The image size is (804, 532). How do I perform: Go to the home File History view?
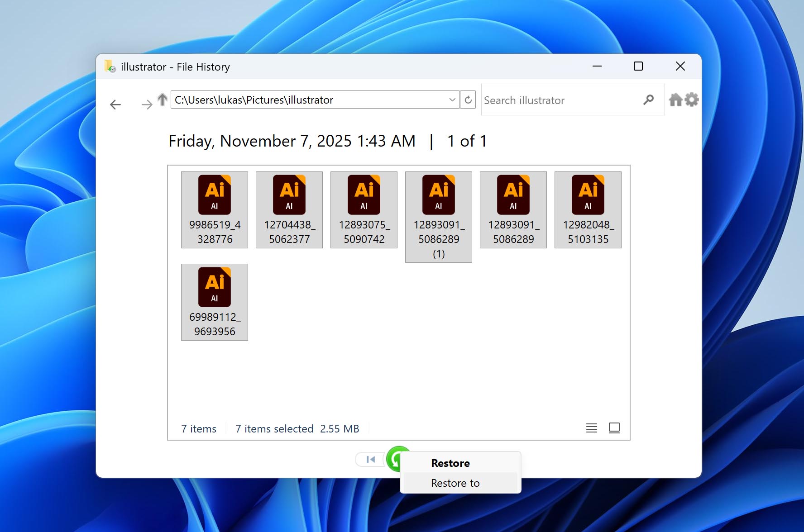pos(676,100)
